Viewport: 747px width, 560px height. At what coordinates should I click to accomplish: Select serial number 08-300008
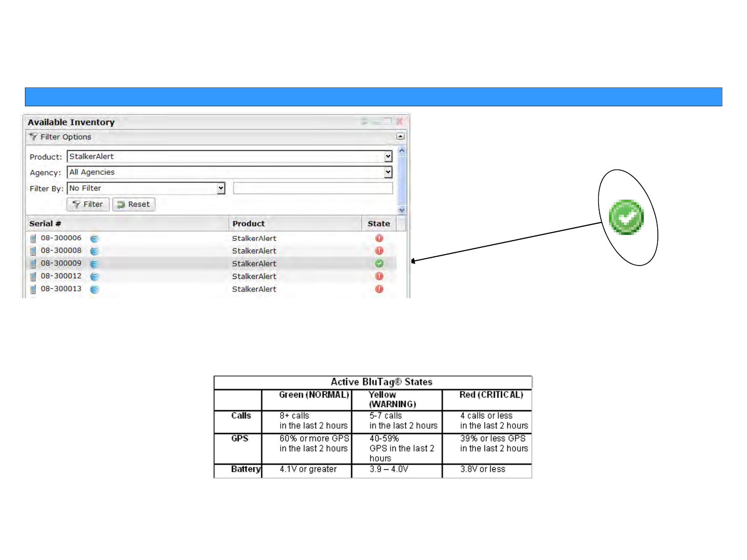coord(61,250)
